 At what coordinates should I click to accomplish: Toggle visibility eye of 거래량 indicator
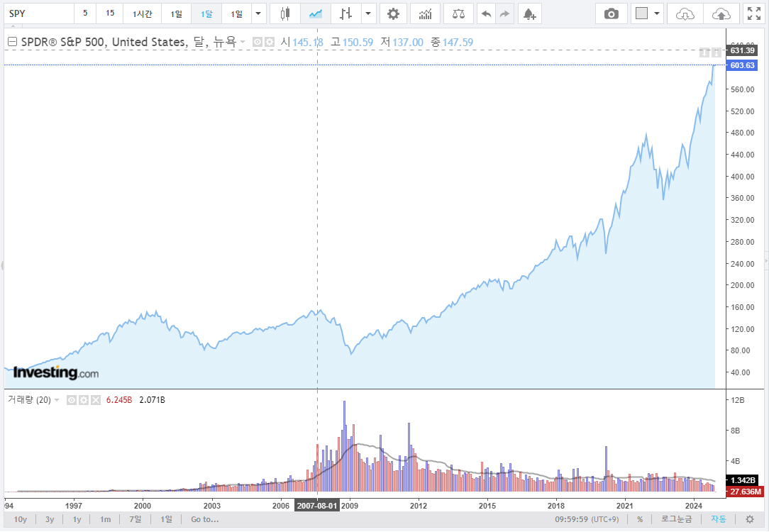click(72, 400)
